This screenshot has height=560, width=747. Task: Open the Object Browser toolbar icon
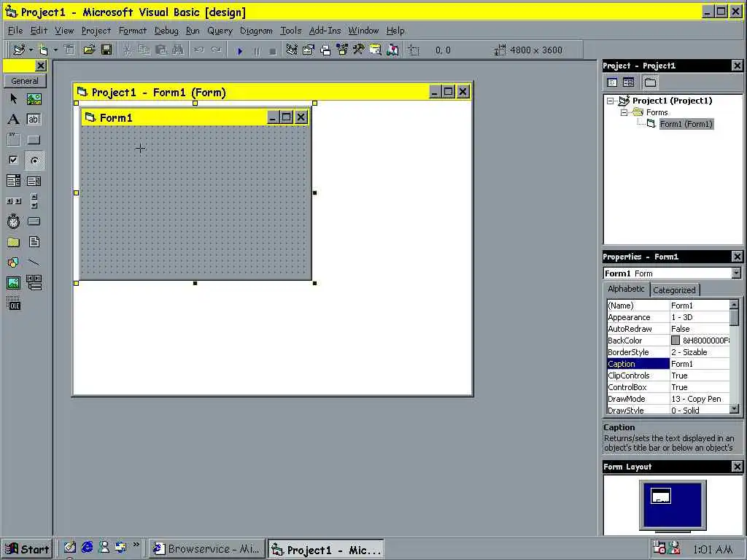[342, 50]
